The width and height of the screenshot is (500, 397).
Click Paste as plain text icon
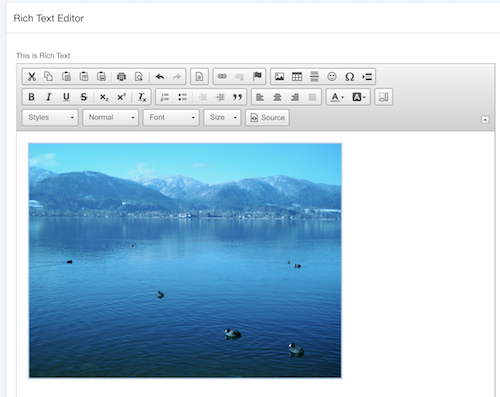(84, 77)
